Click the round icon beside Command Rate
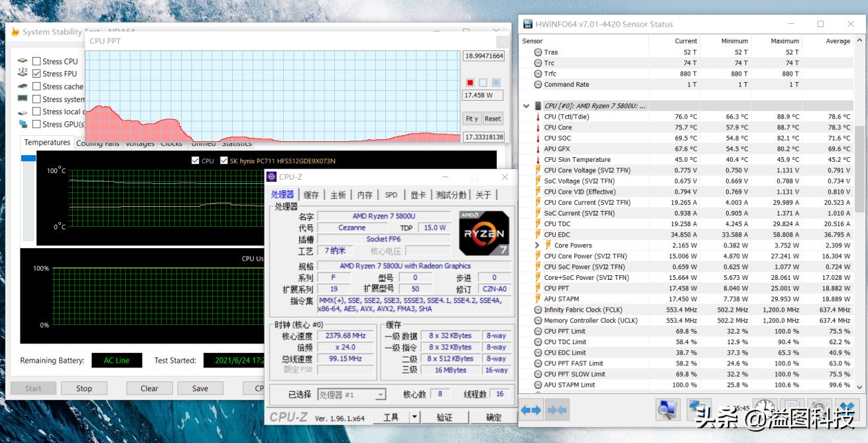This screenshot has width=868, height=443. [538, 84]
